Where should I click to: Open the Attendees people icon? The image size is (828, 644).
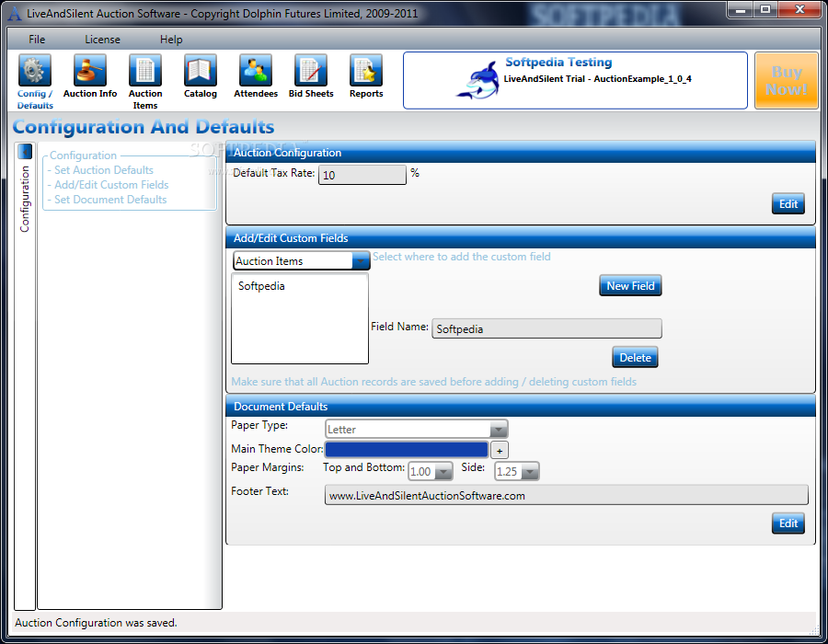point(256,70)
